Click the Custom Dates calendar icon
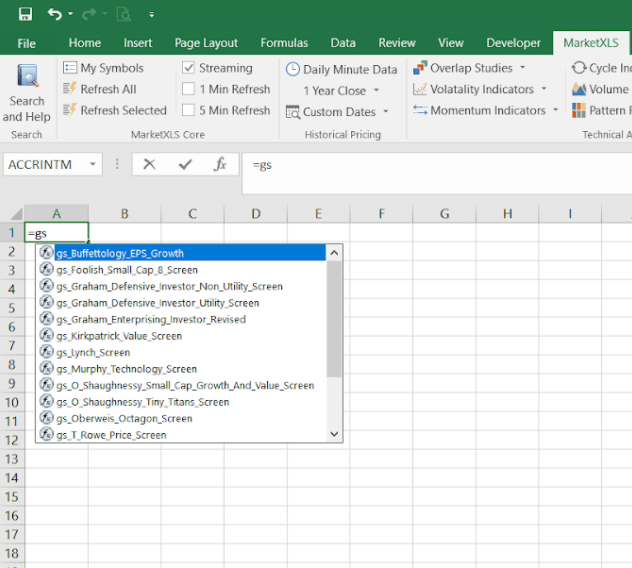 [293, 112]
